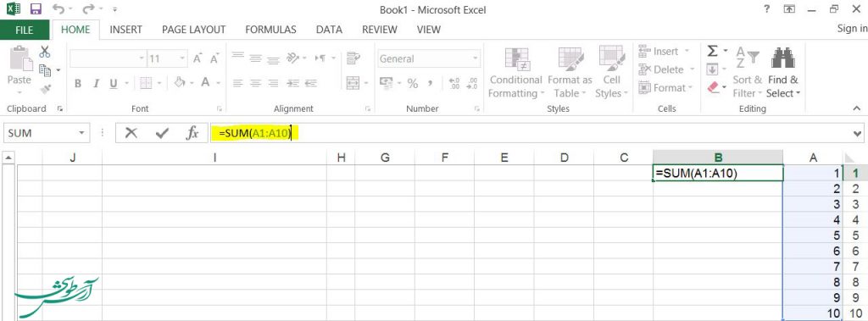Switch to the FORMULAS tab
The height and width of the screenshot is (321, 868).
pos(270,30)
